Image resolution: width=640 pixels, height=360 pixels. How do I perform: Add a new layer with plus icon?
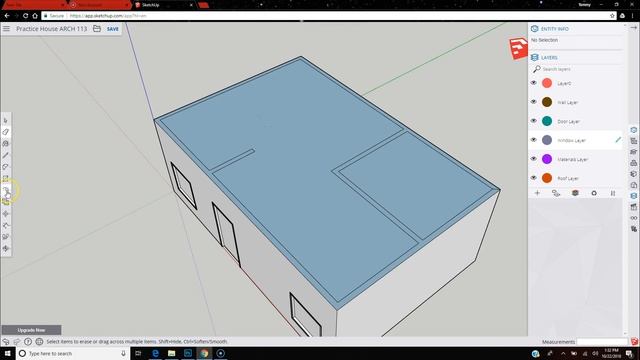537,193
